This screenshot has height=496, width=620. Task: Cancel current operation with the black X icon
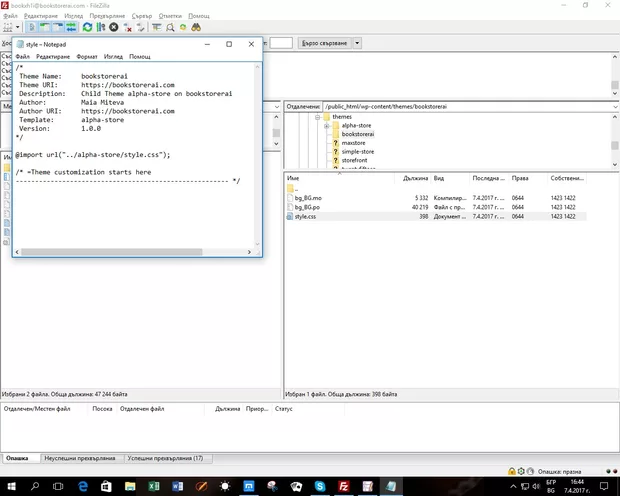click(114, 27)
